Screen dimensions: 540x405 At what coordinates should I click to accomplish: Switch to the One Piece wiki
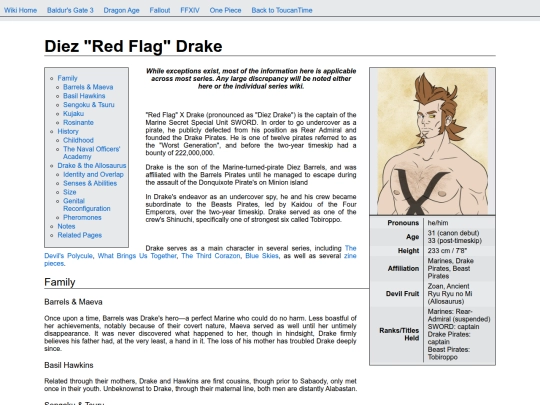pos(225,10)
